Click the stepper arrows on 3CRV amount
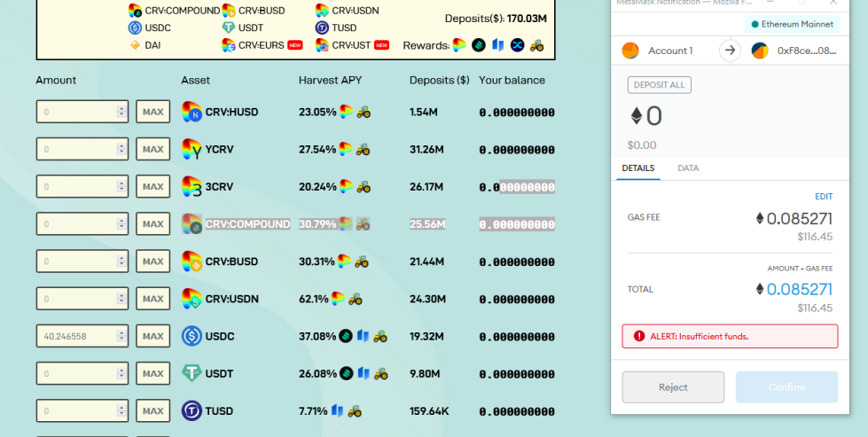This screenshot has width=868, height=437. [121, 186]
